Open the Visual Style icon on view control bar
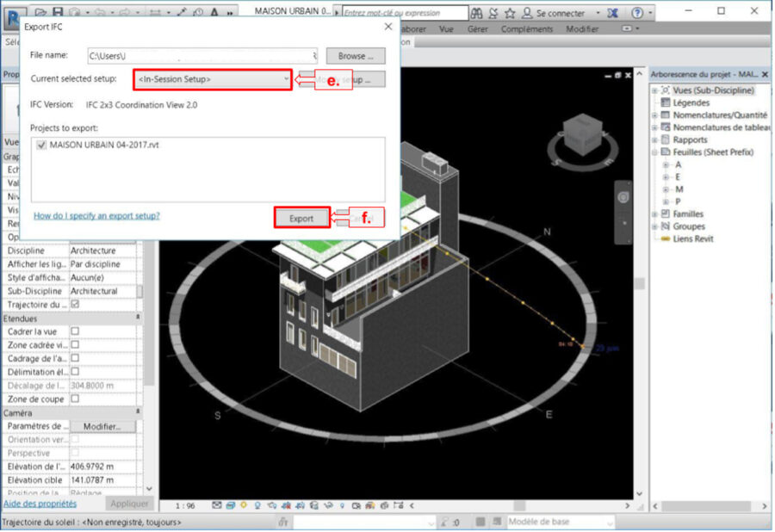The width and height of the screenshot is (775, 532). pos(230,506)
